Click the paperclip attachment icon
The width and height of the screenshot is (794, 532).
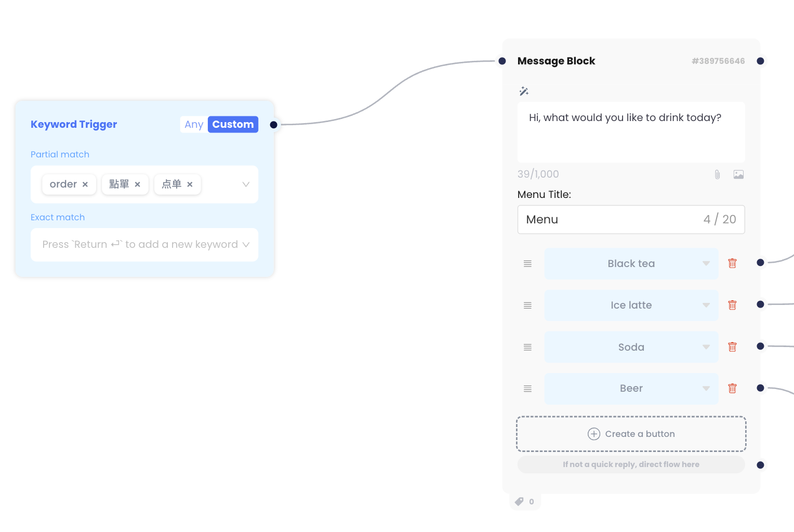717,175
